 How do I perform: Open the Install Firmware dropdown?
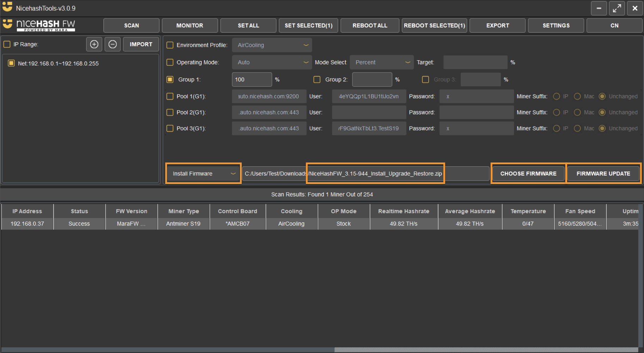point(203,173)
